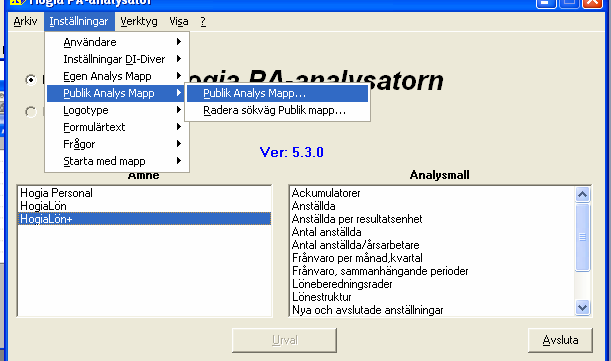Select Löneberedningsrader analysmall
This screenshot has width=611, height=361.
click(x=432, y=284)
